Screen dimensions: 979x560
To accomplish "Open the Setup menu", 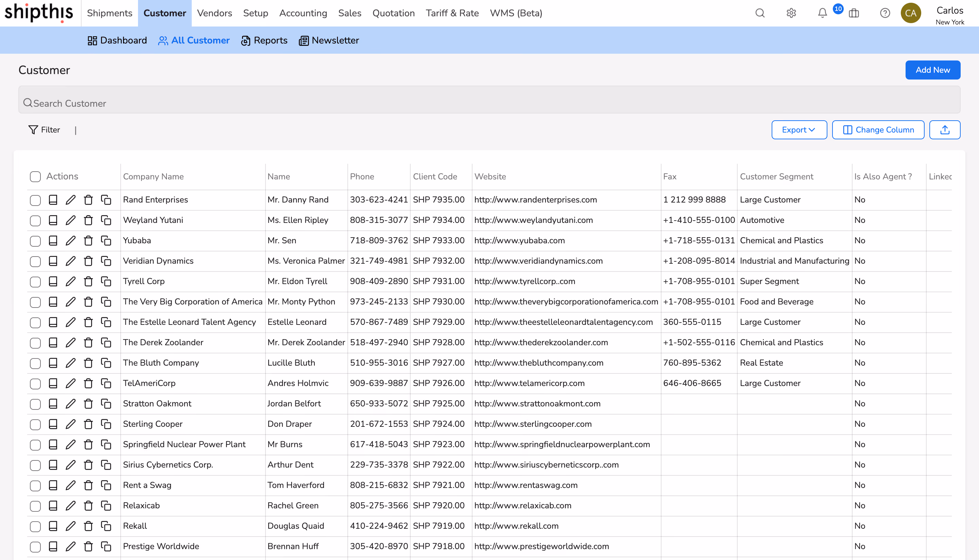I will click(255, 13).
